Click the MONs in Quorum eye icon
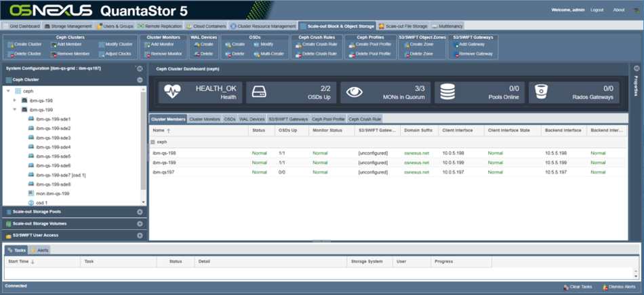Viewport: 644px width, 295px height. 354,92
